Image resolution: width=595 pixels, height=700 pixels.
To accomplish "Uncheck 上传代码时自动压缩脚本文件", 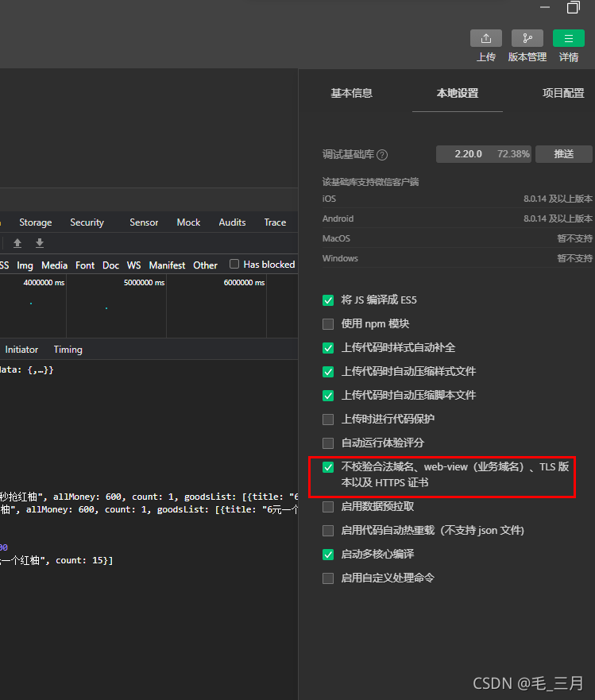I will pyautogui.click(x=328, y=395).
